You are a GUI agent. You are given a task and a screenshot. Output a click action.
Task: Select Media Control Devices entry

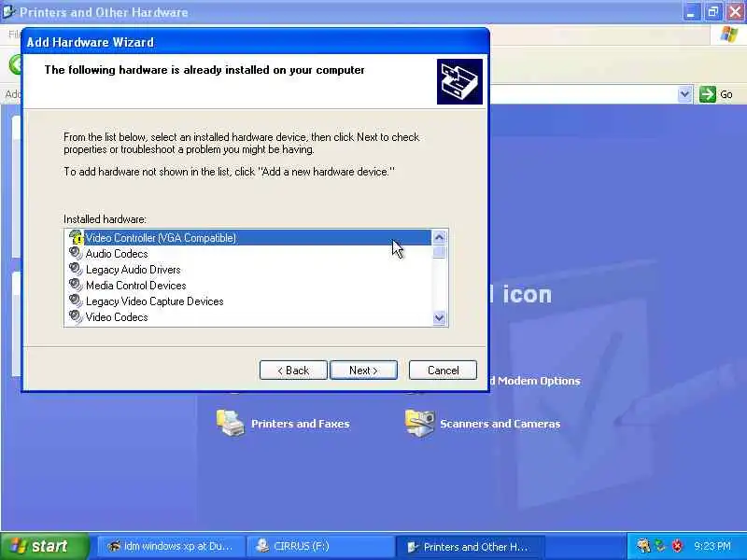135,286
